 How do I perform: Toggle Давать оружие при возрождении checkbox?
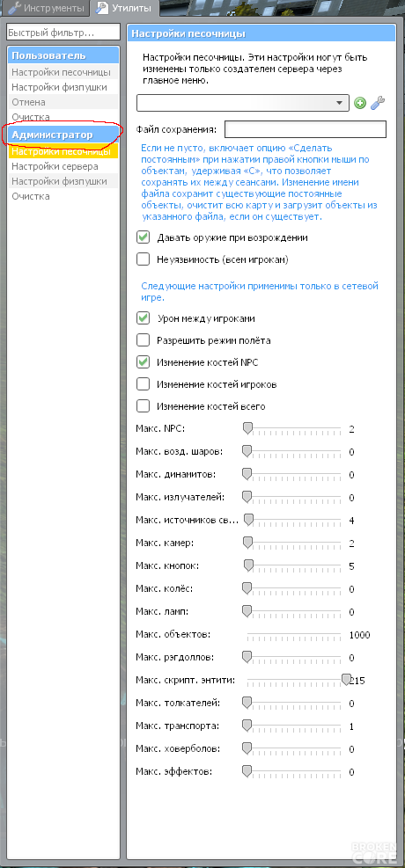pyautogui.click(x=143, y=237)
